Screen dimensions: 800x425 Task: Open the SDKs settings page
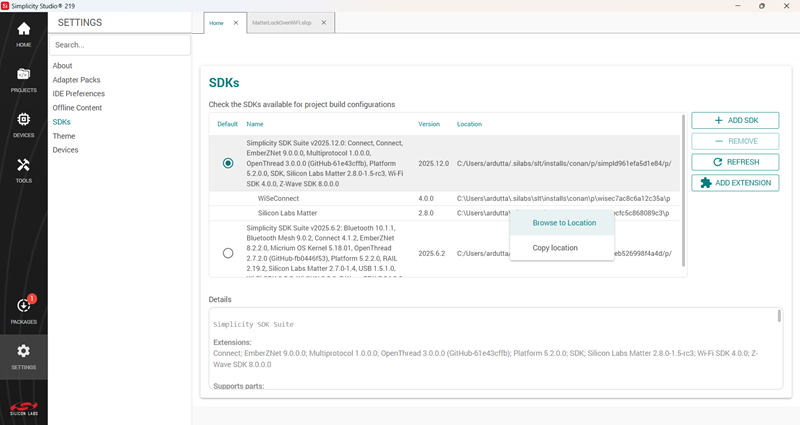click(61, 122)
